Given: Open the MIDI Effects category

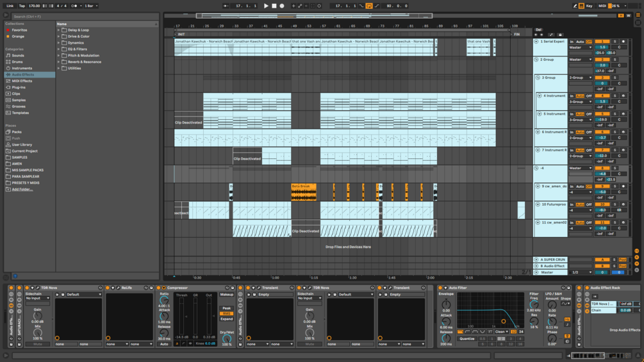Looking at the screenshot, I should point(22,81).
